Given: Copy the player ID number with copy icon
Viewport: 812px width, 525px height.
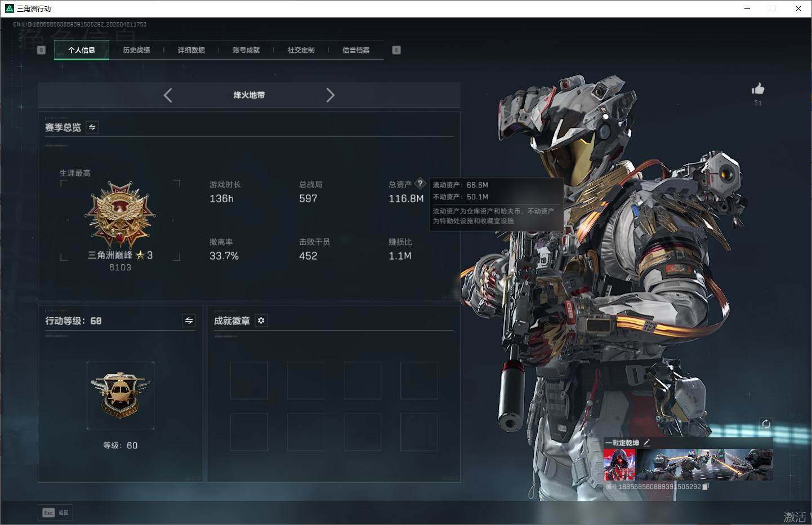Looking at the screenshot, I should pyautogui.click(x=705, y=487).
